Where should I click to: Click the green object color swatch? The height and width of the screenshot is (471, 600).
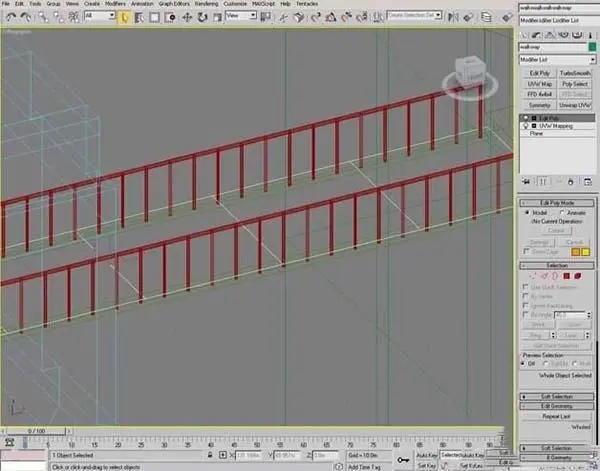[x=592, y=47]
